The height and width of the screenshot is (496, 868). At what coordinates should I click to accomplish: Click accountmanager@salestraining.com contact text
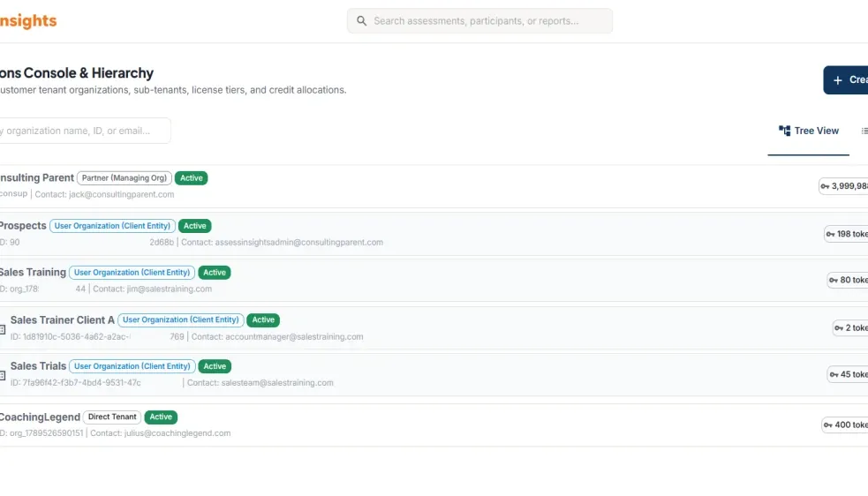pyautogui.click(x=294, y=336)
